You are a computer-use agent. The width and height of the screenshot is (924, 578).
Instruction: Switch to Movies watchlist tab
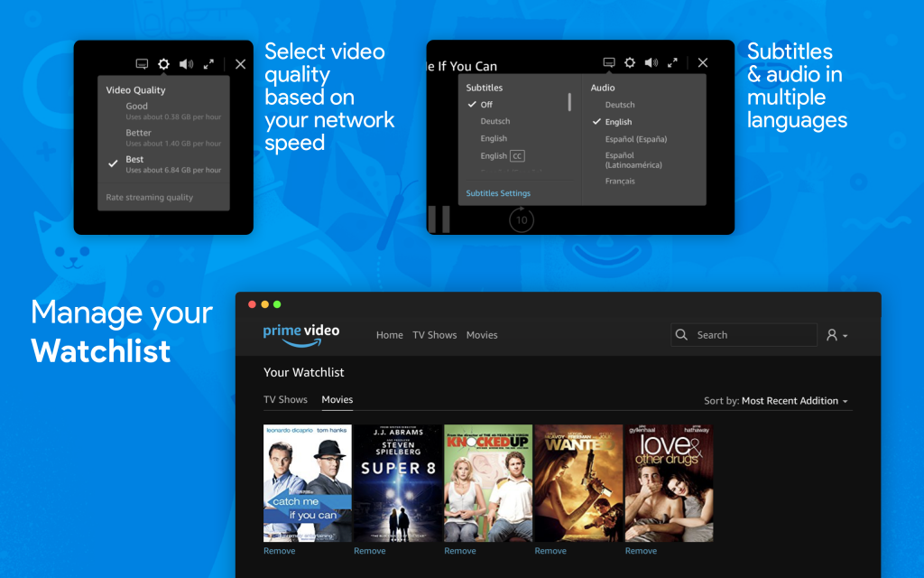[x=337, y=399]
